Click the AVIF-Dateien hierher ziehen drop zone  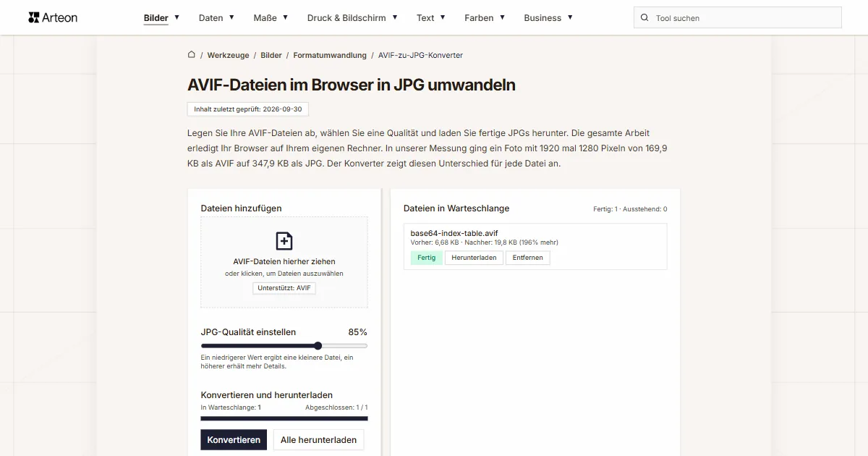[x=284, y=262]
